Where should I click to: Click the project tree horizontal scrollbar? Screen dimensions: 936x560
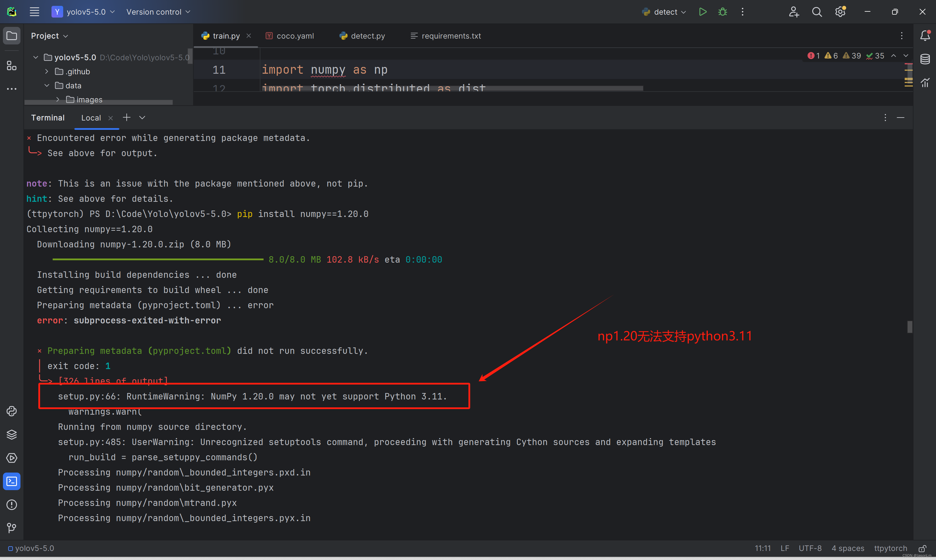tap(99, 102)
